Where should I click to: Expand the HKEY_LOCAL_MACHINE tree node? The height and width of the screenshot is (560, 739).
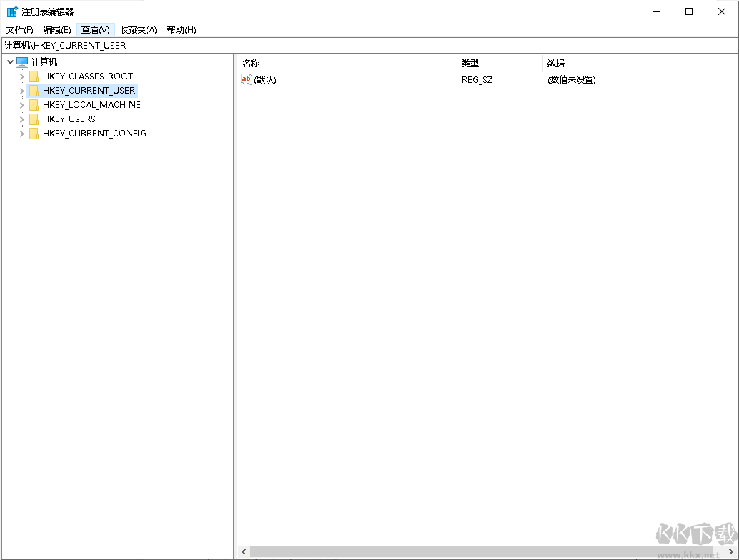pyautogui.click(x=21, y=104)
